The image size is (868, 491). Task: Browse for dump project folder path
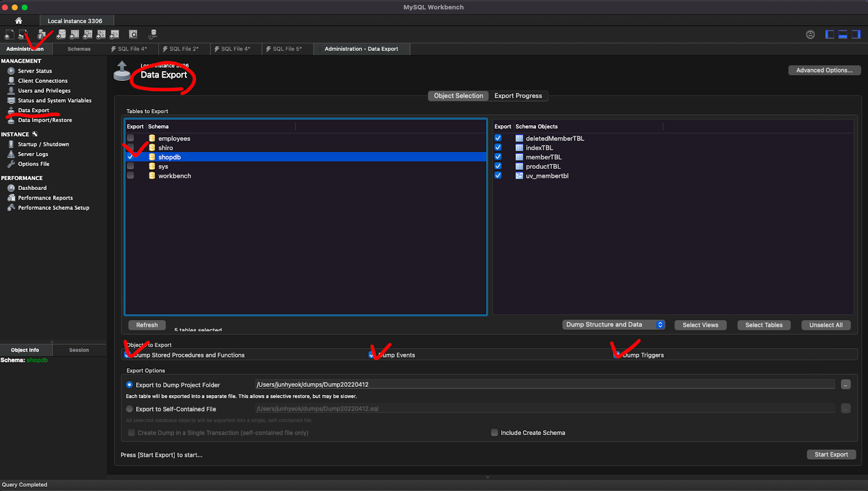tap(846, 385)
